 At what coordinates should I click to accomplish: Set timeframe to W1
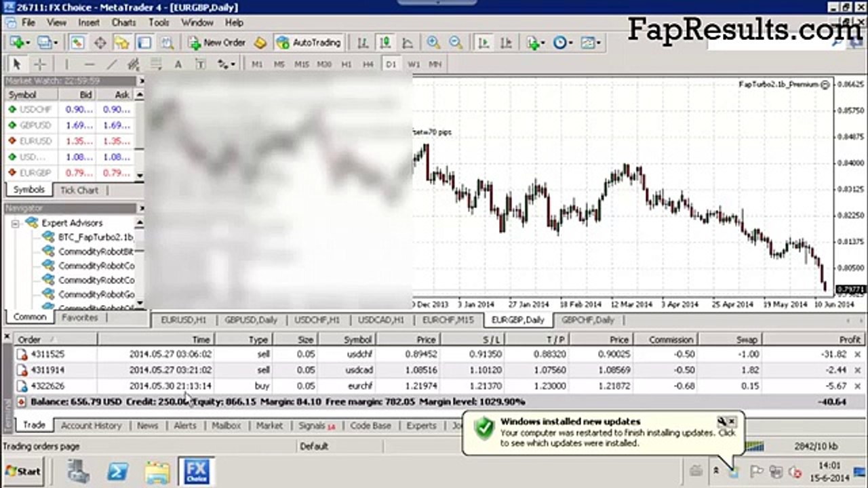coord(414,64)
